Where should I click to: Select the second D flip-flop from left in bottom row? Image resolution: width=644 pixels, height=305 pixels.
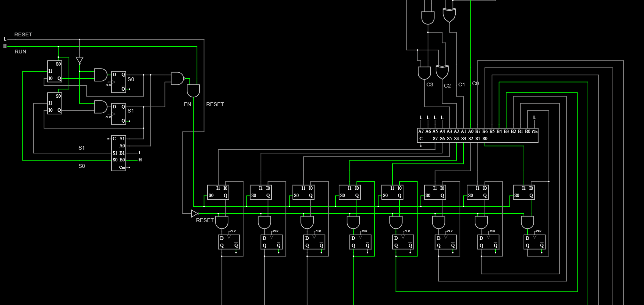[x=272, y=242]
